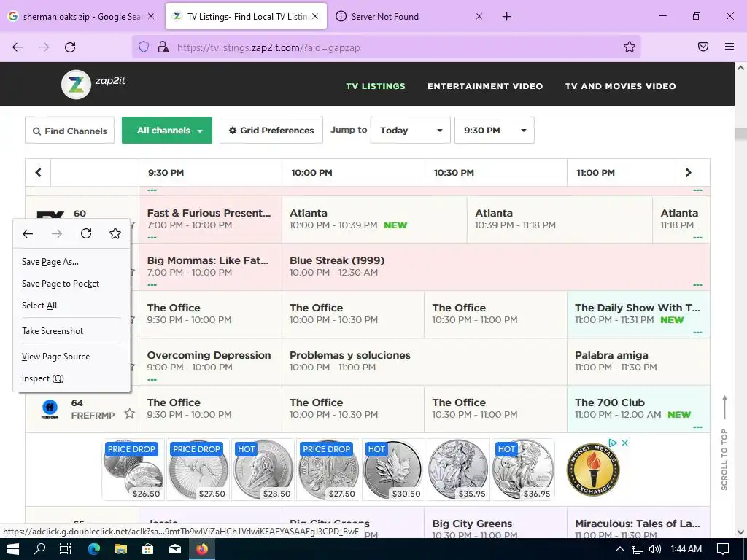Favorite channel 64 FREFRMP with star
The image size is (747, 560).
coord(130,413)
